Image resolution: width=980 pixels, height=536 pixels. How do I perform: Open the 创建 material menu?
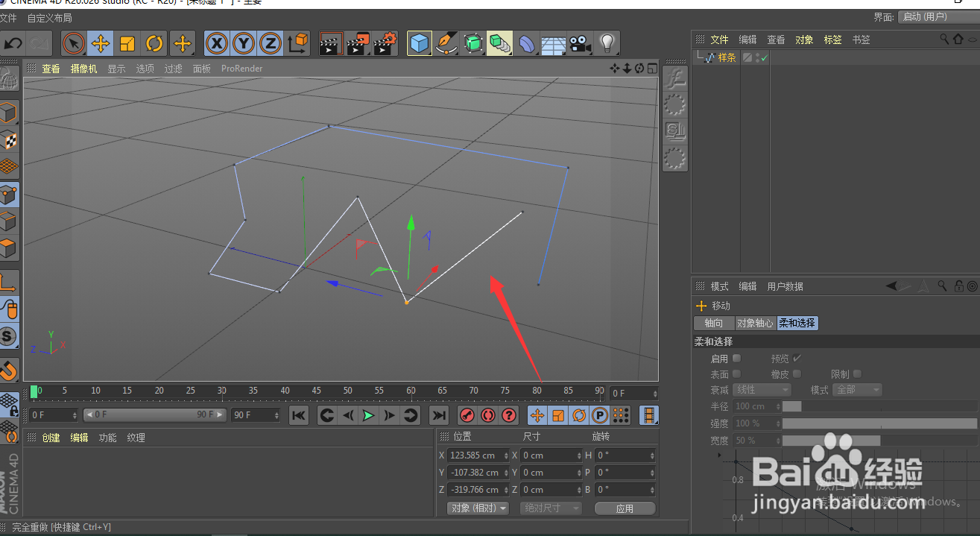coord(51,438)
